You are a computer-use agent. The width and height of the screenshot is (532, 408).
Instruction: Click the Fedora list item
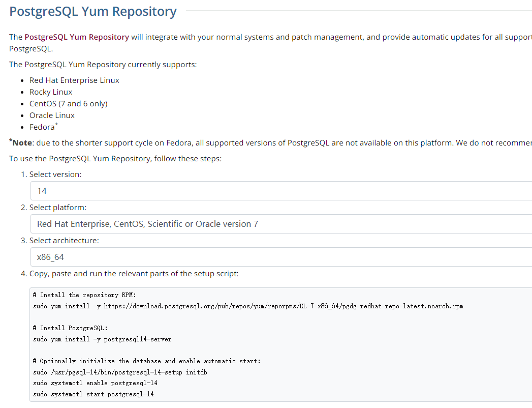click(x=42, y=127)
